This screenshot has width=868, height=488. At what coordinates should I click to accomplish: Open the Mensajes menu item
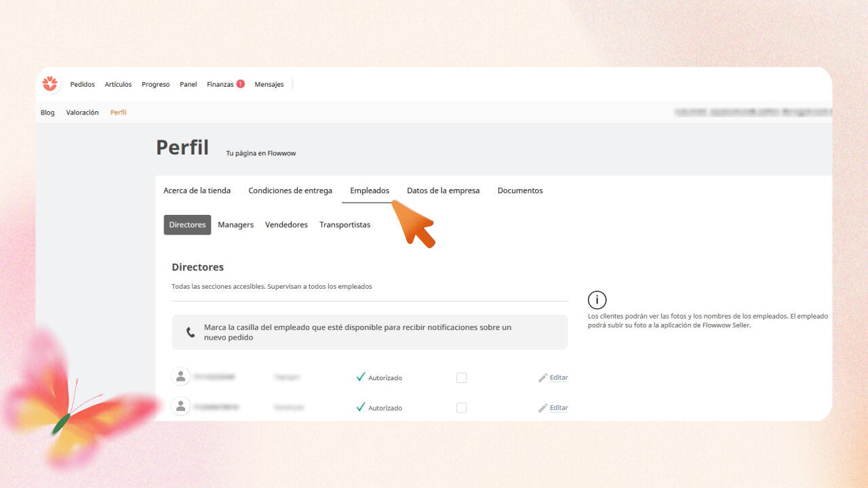tap(269, 85)
